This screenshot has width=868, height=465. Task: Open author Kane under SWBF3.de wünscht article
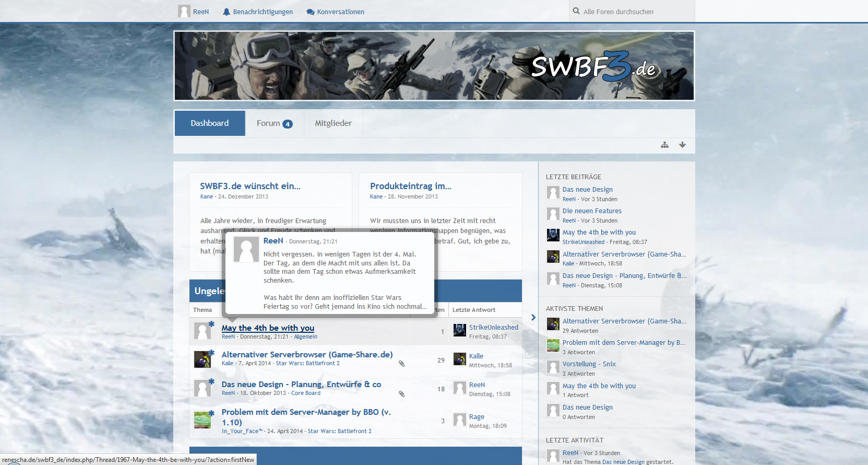(x=207, y=196)
